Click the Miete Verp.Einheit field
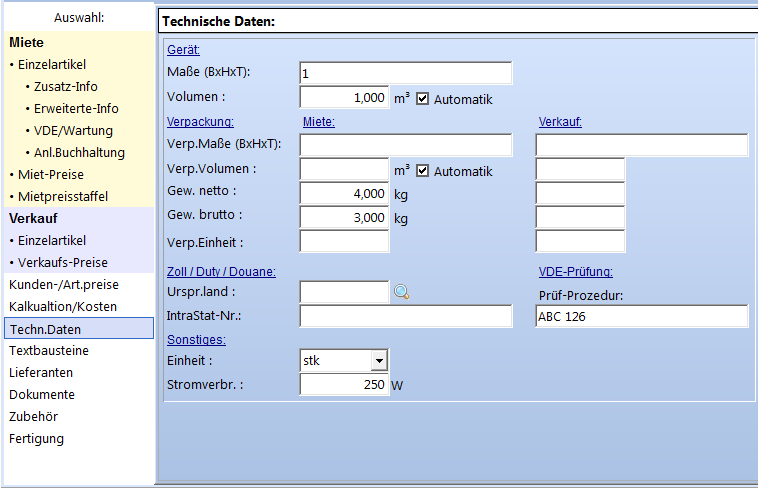Image resolution: width=758 pixels, height=488 pixels. 344,241
